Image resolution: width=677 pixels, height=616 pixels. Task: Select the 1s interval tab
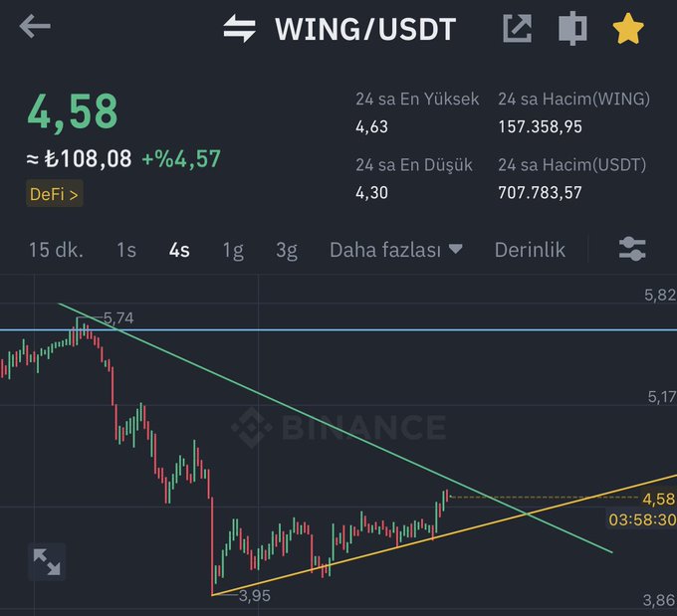click(126, 250)
